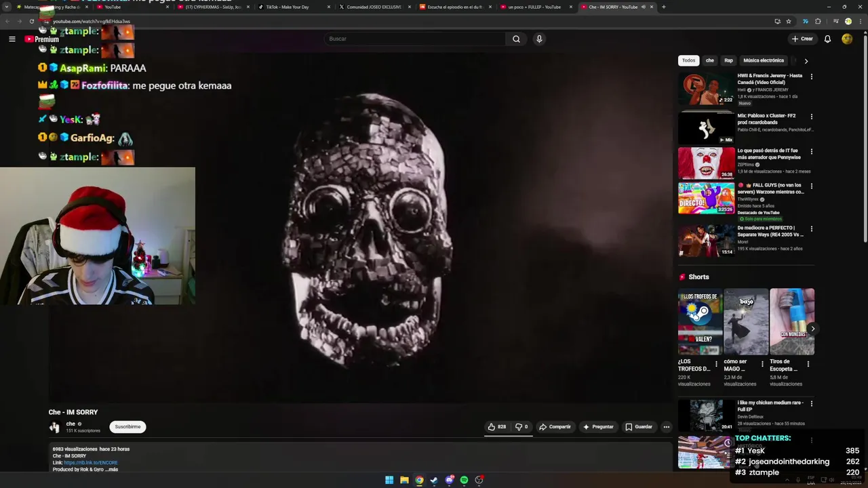
Task: Open Preguntar AI ask button
Action: [x=598, y=427]
